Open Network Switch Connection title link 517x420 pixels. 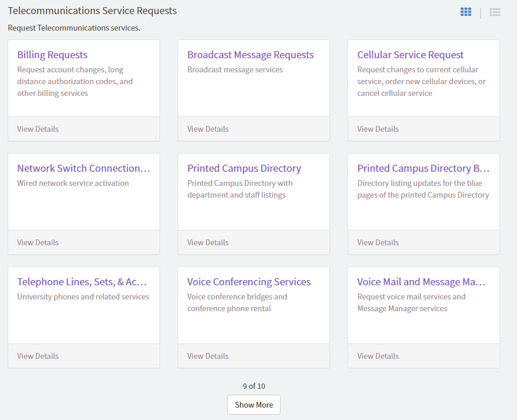(84, 168)
